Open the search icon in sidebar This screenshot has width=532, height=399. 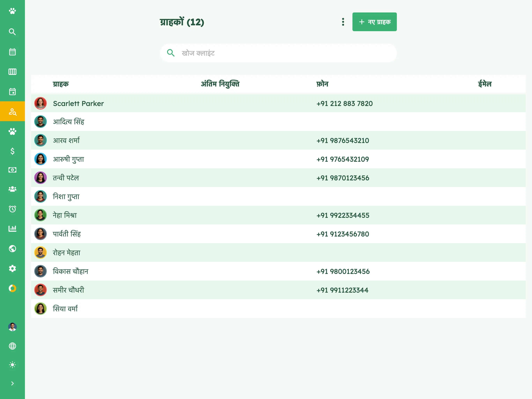point(12,32)
